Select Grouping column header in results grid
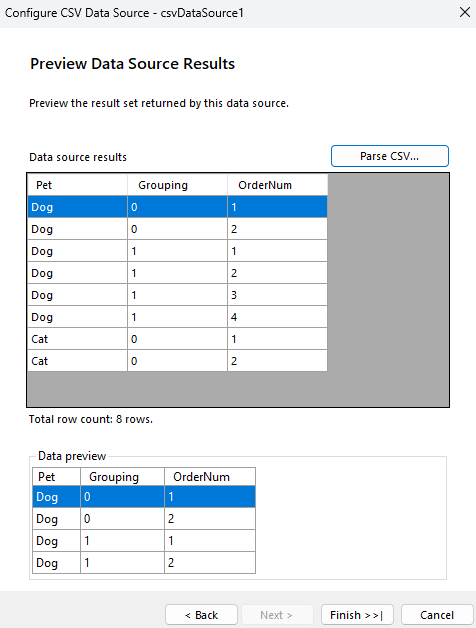 coord(177,185)
